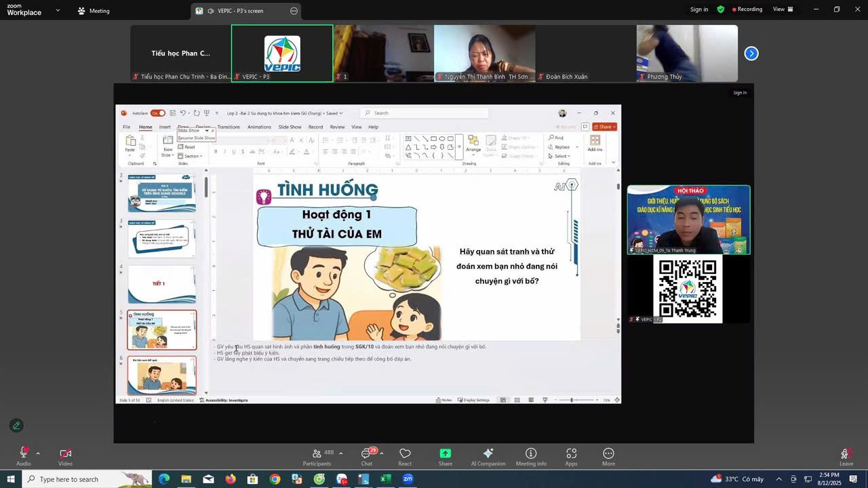
Task: Select Nguyễn Thị Thanh Bình's video thumbnail
Action: coord(484,54)
